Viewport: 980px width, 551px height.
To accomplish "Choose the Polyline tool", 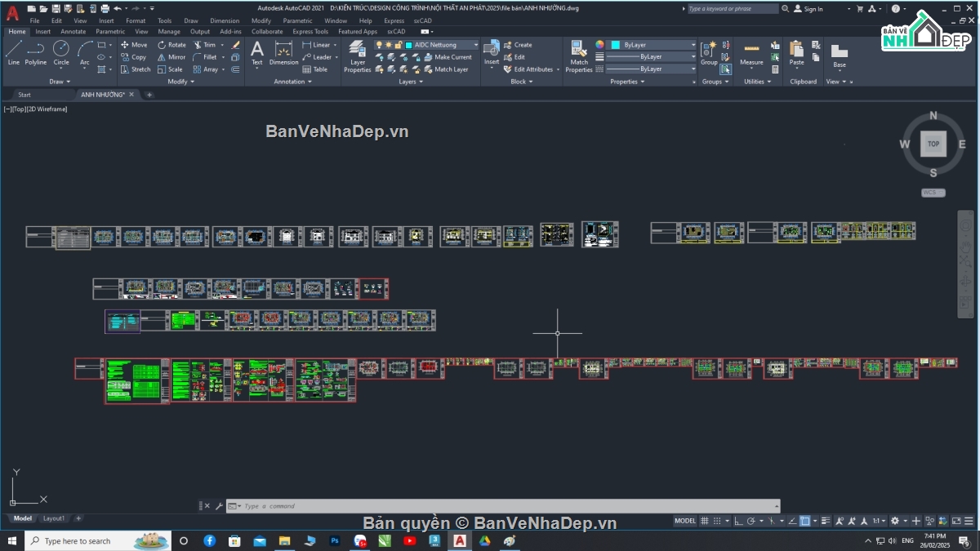I will tap(36, 52).
